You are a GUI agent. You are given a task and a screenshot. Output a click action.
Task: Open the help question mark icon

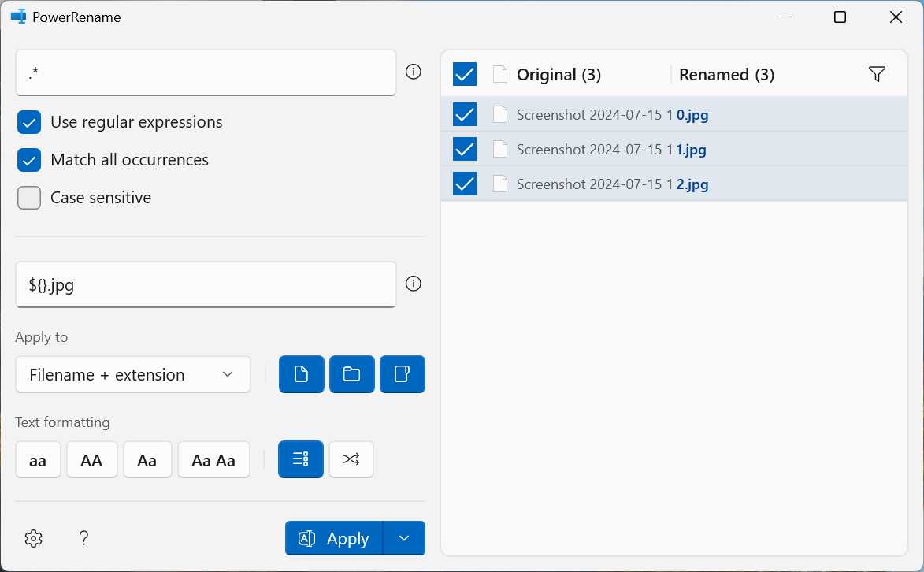click(x=83, y=538)
